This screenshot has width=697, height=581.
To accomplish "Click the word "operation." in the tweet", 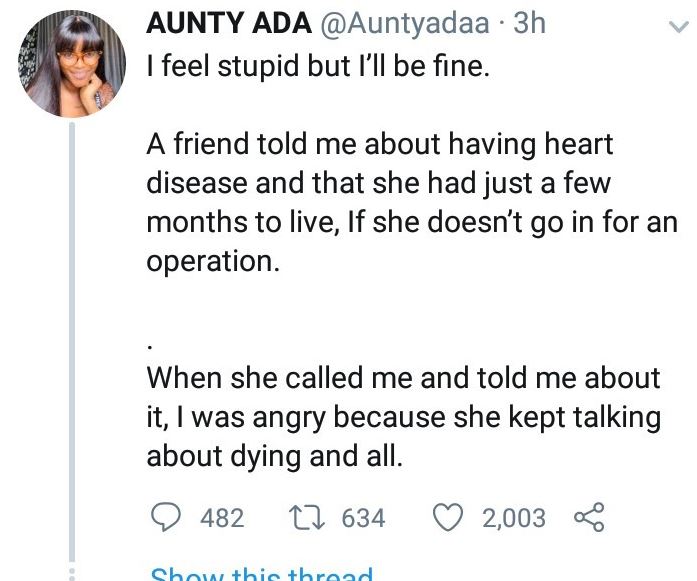I will click(x=209, y=261).
